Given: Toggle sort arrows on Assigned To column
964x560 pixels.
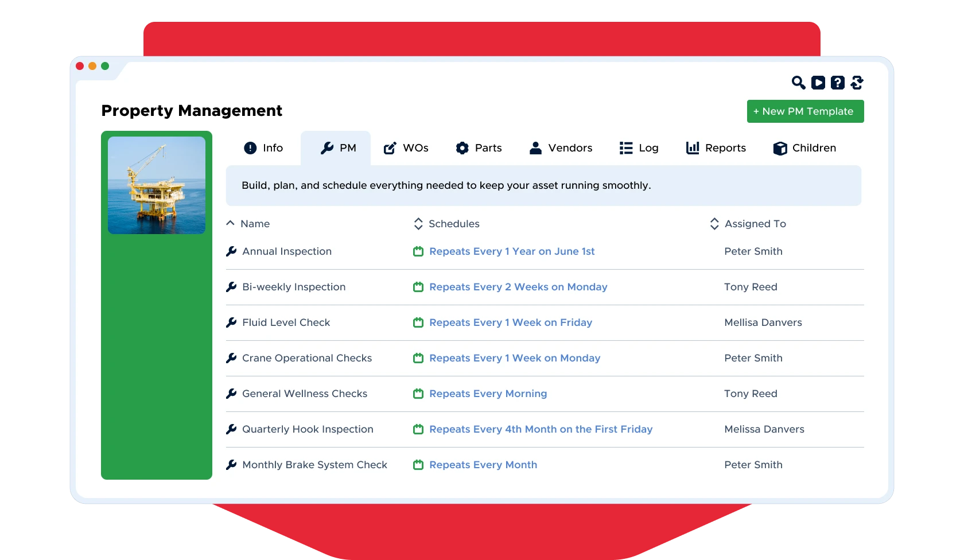Looking at the screenshot, I should [714, 224].
